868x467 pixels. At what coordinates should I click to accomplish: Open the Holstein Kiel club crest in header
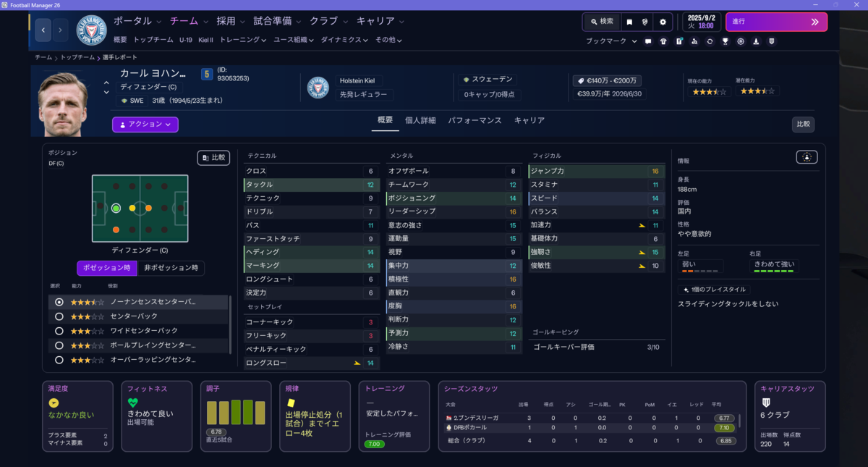coord(91,30)
